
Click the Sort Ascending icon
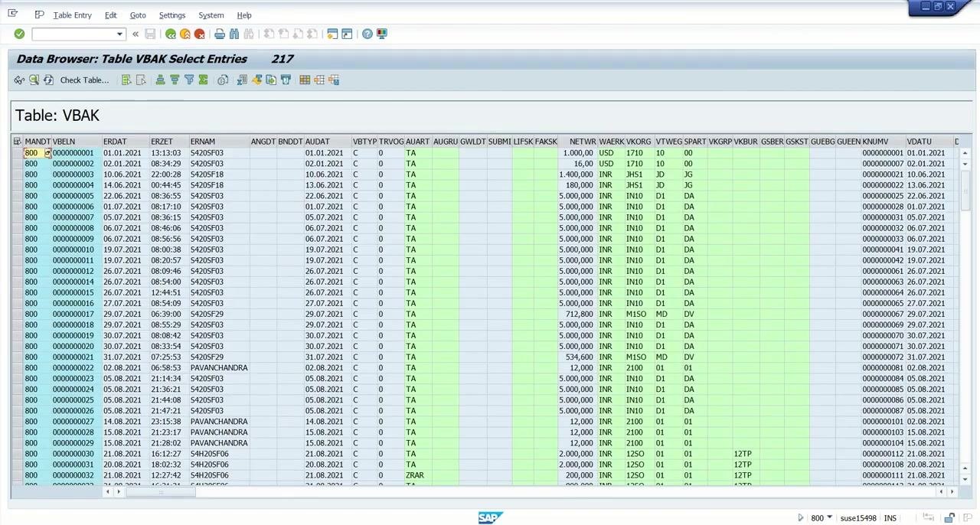point(160,80)
